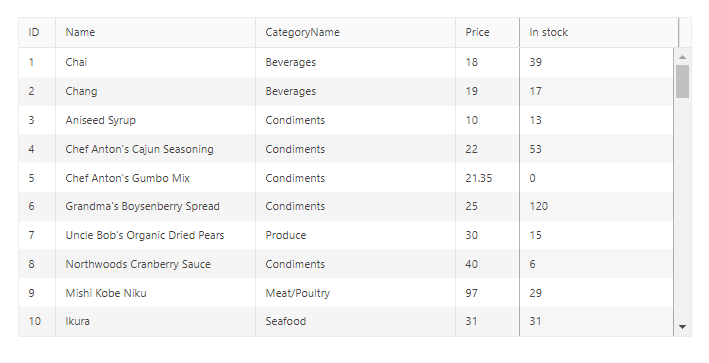Viewport: 709px width, 363px height.
Task: Select the Chai product row
Action: (x=346, y=62)
